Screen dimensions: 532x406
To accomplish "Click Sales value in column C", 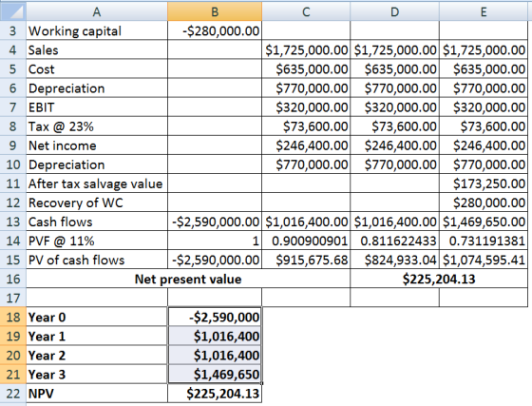I will click(306, 49).
